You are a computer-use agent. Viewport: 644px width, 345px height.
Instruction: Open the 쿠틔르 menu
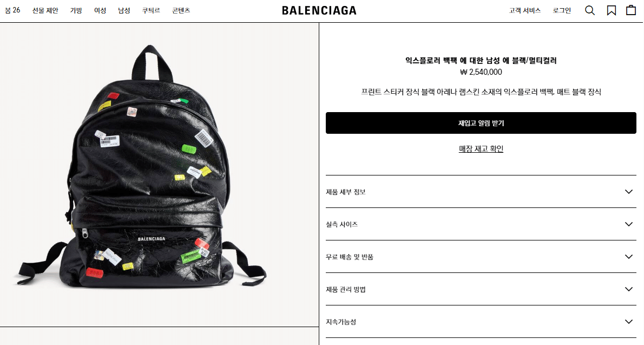(x=151, y=10)
